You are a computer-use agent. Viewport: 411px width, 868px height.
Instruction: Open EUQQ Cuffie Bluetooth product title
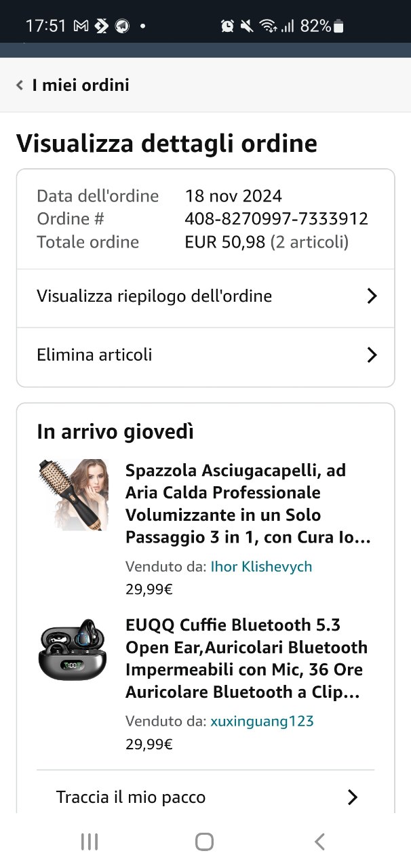(x=247, y=658)
